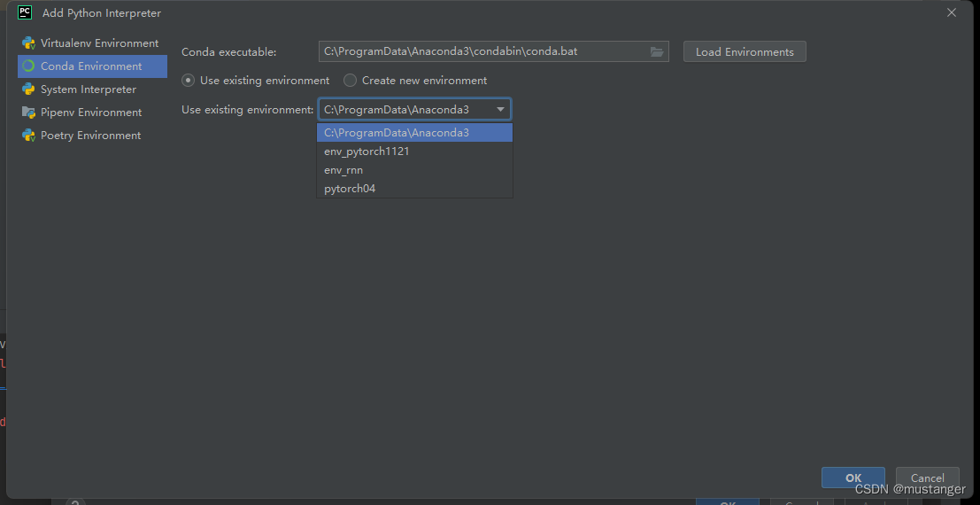
Task: Select Conda Environment in sidebar
Action: point(92,66)
